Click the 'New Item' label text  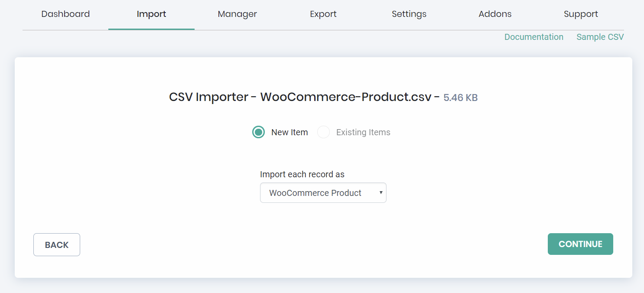pos(289,132)
